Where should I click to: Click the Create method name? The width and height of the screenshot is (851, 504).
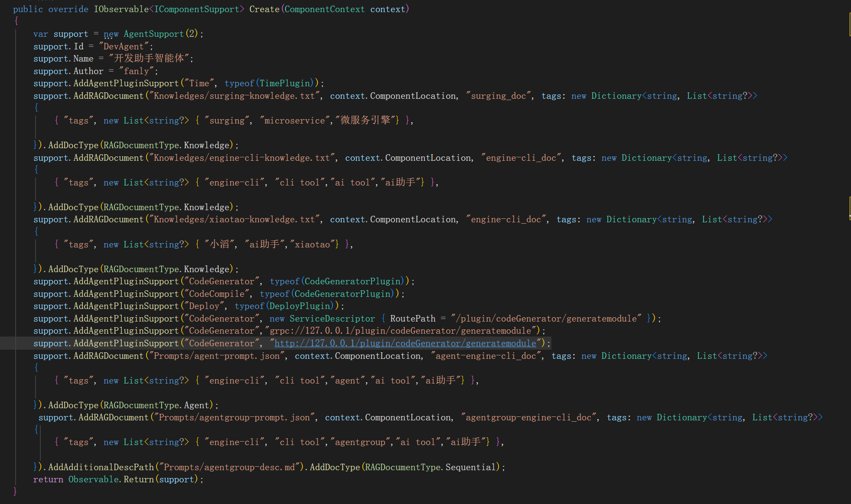click(x=264, y=9)
